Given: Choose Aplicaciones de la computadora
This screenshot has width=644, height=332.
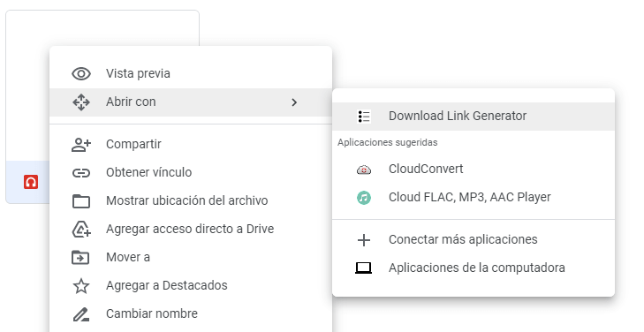Looking at the screenshot, I should coord(474,268).
